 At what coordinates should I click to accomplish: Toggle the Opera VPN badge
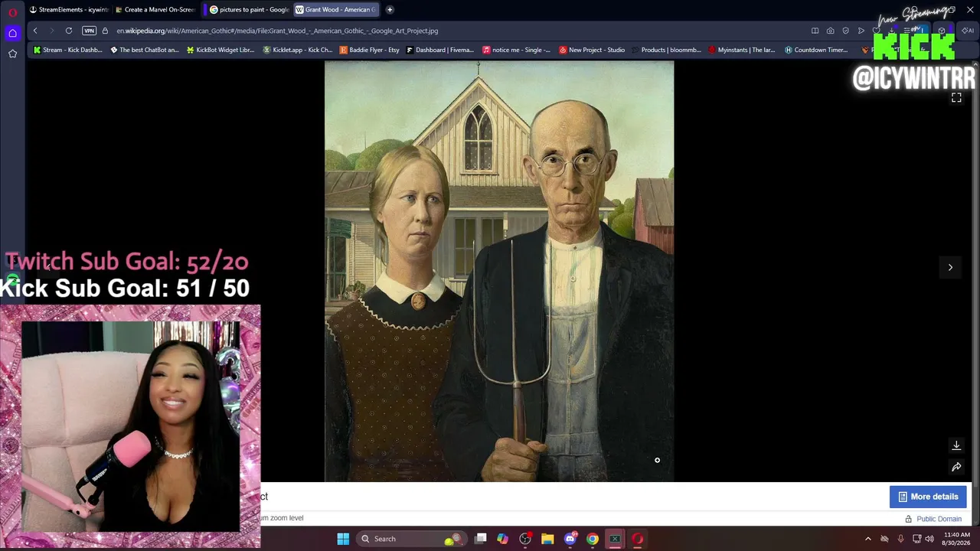[x=89, y=31]
